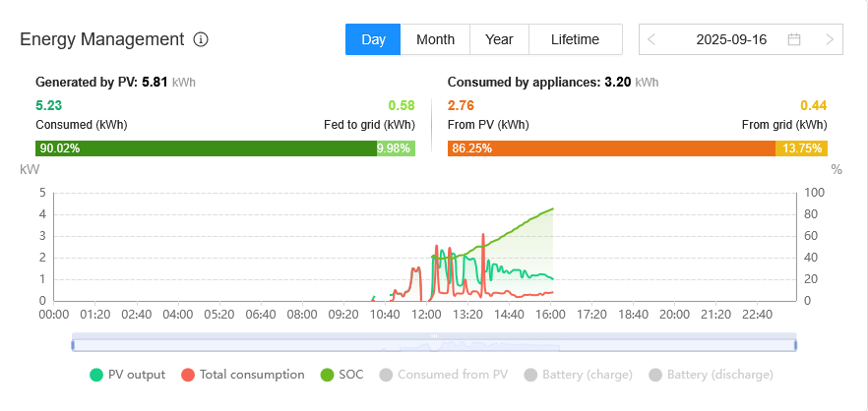Click the green 90.02% consumed bar
The width and height of the screenshot is (868, 411).
[x=207, y=148]
